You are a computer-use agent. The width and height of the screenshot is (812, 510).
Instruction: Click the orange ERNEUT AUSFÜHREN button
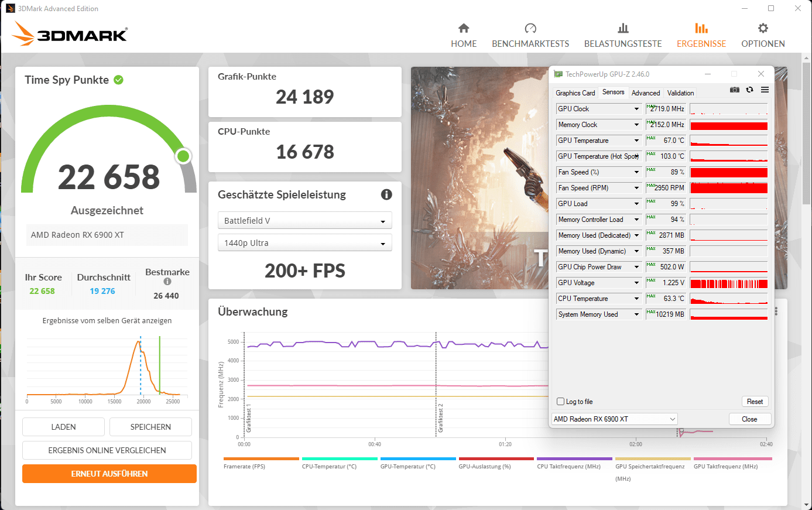(x=109, y=474)
